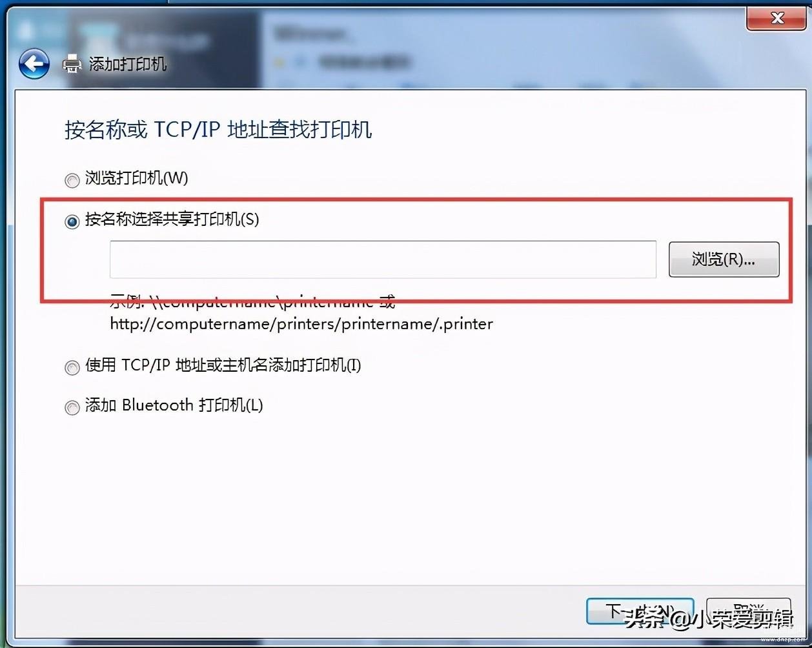Click the 添加 Bluetooth 打印机(L) label text
This screenshot has width=812, height=648.
pyautogui.click(x=174, y=405)
